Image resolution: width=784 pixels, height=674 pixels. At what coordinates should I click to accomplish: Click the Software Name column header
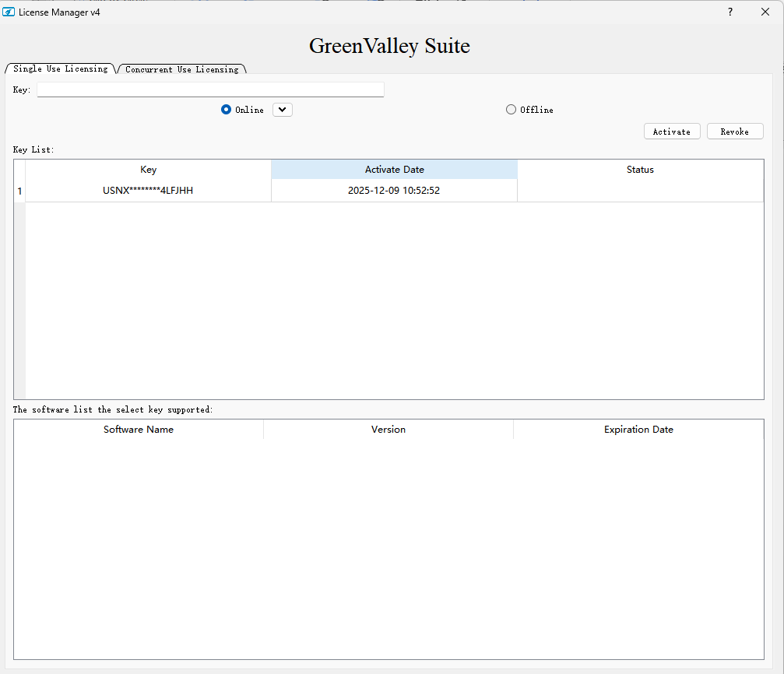[x=139, y=430]
